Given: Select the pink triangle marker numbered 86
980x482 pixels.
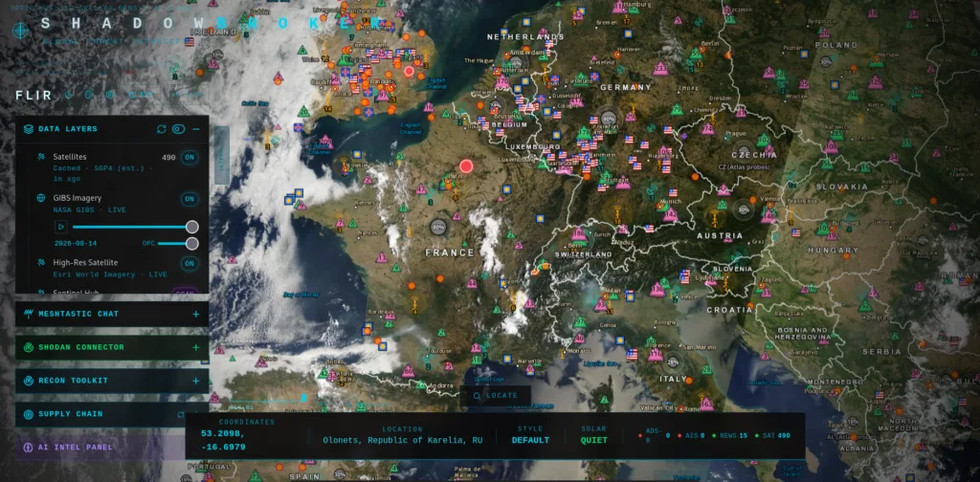Looking at the screenshot, I should (408, 371).
